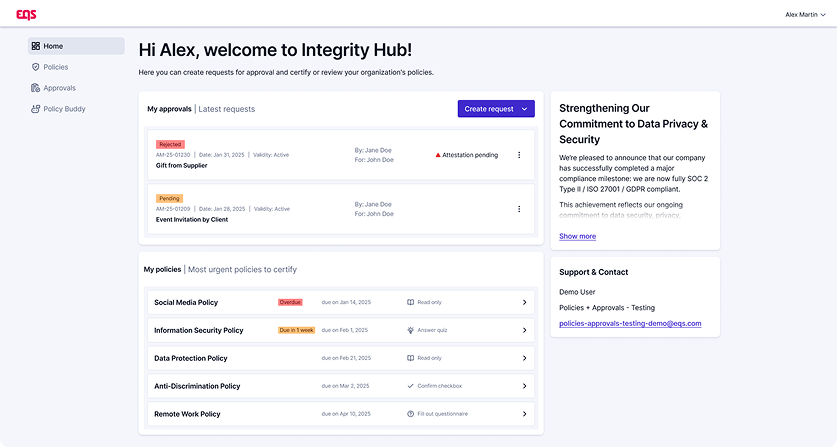Open Remote Work Policy row chevron
The height and width of the screenshot is (447, 837).
(524, 414)
